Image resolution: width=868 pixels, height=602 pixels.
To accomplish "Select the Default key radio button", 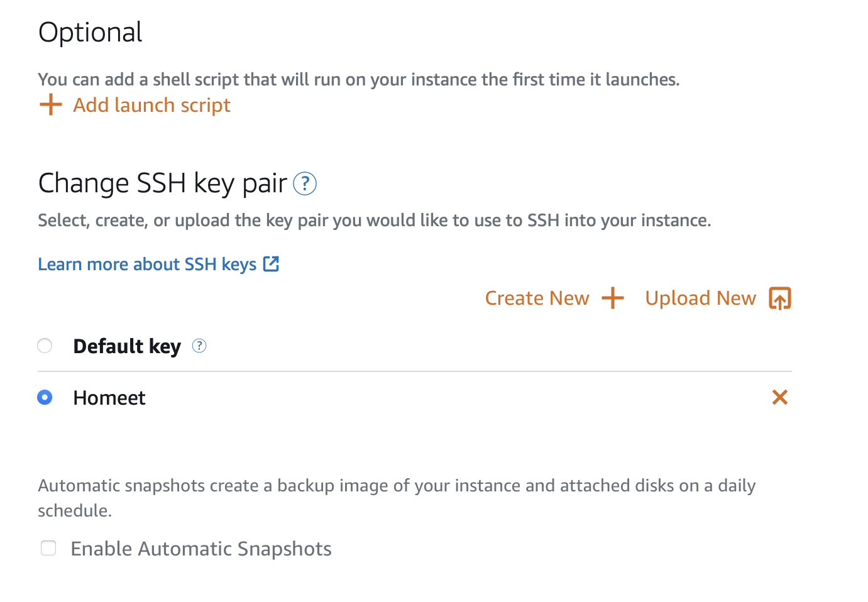I will tap(45, 346).
